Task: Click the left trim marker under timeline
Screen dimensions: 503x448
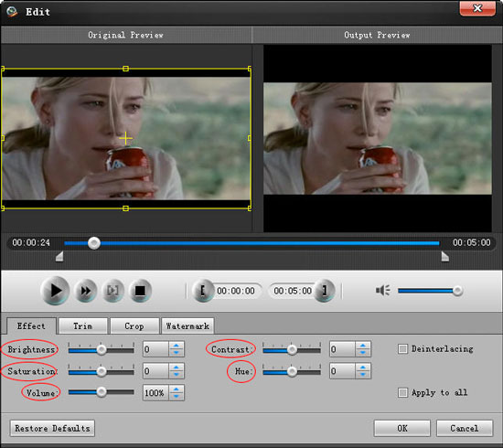Action: click(x=59, y=257)
